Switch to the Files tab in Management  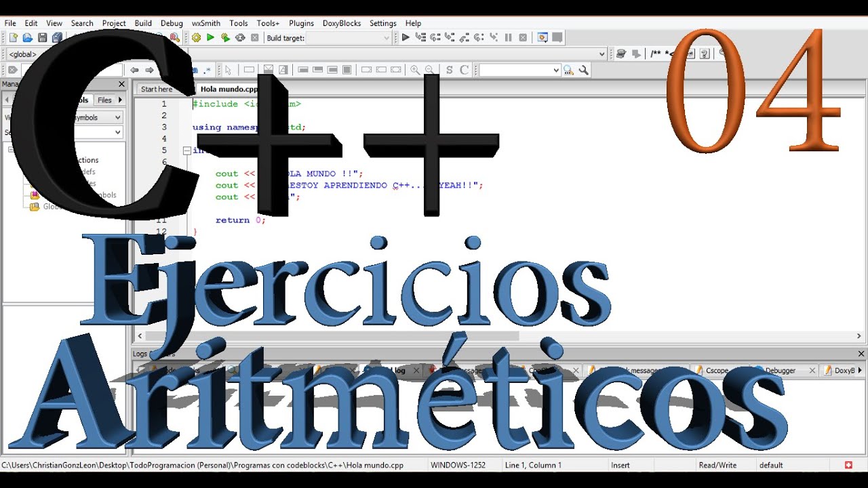[104, 100]
